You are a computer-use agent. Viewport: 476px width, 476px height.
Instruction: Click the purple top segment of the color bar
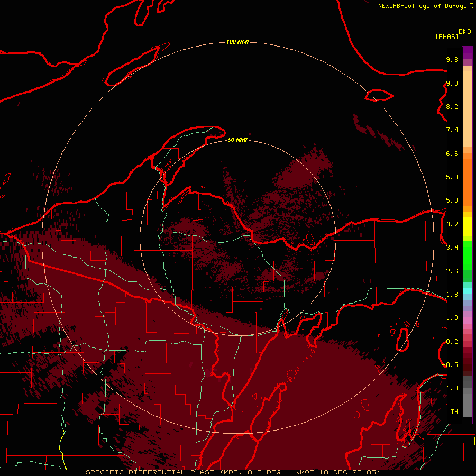pos(467,53)
